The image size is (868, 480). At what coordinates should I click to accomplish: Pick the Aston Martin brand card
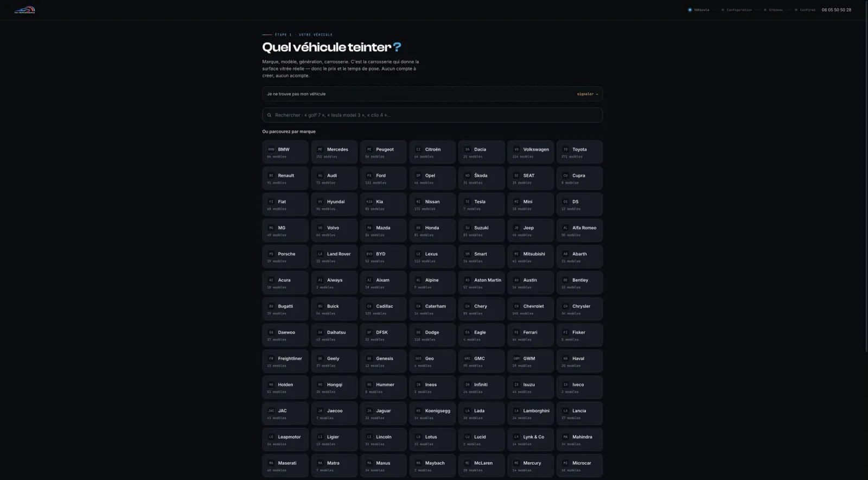click(482, 283)
